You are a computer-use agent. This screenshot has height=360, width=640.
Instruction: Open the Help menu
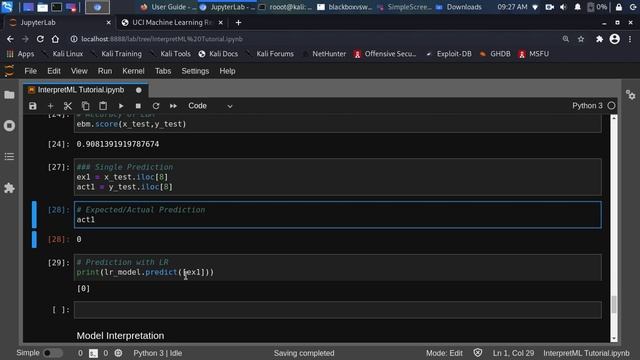point(227,71)
